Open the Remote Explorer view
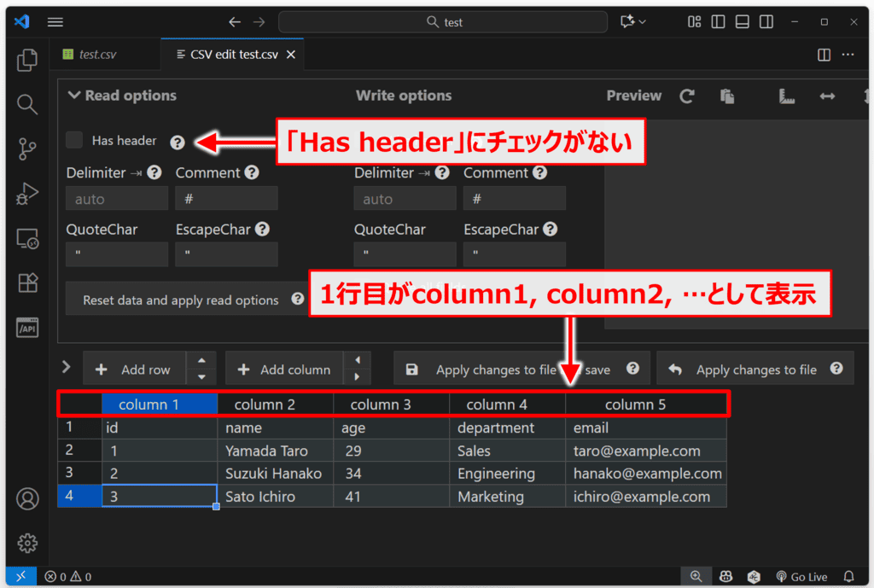The image size is (874, 588). pyautogui.click(x=27, y=239)
